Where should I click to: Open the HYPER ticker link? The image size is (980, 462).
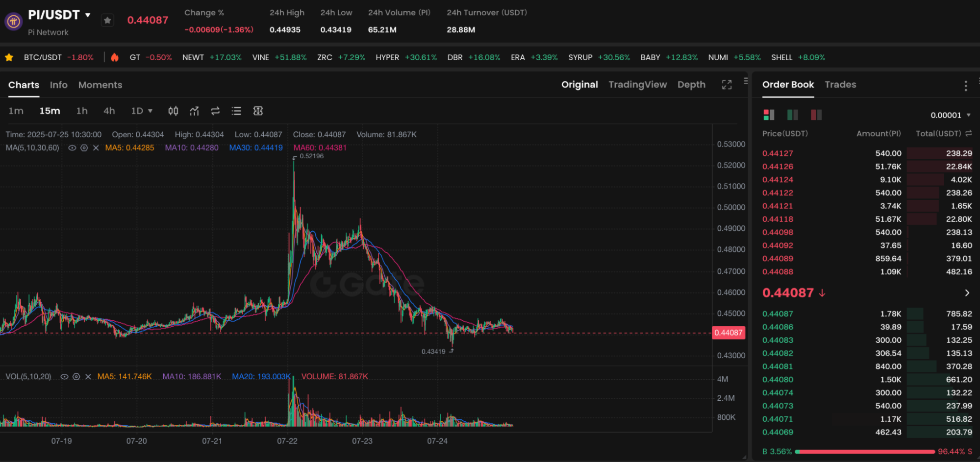(406, 57)
